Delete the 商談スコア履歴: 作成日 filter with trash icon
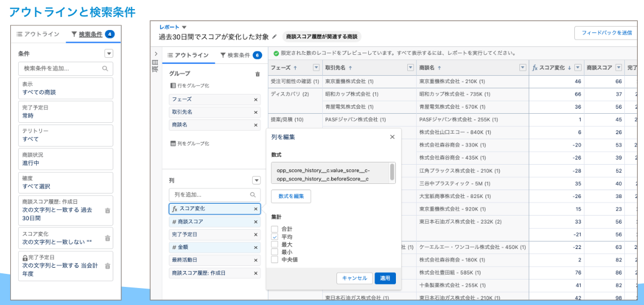Image resolution: width=644 pixels, height=305 pixels. click(108, 211)
